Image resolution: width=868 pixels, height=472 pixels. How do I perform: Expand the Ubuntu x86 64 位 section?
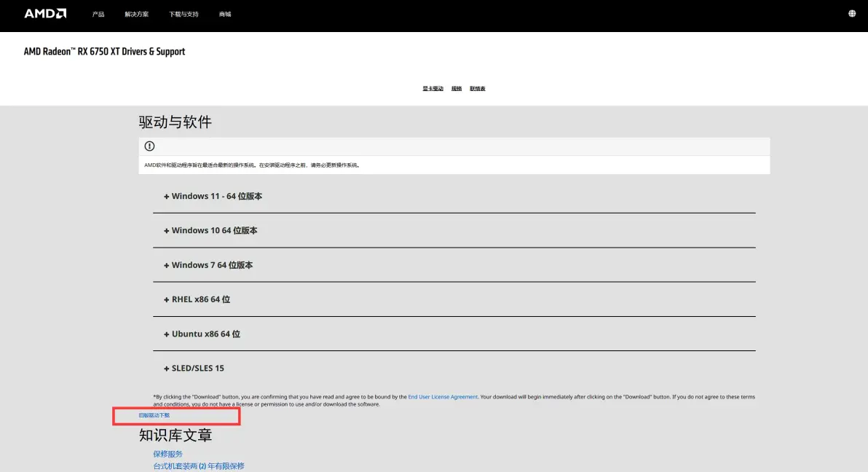click(x=454, y=334)
